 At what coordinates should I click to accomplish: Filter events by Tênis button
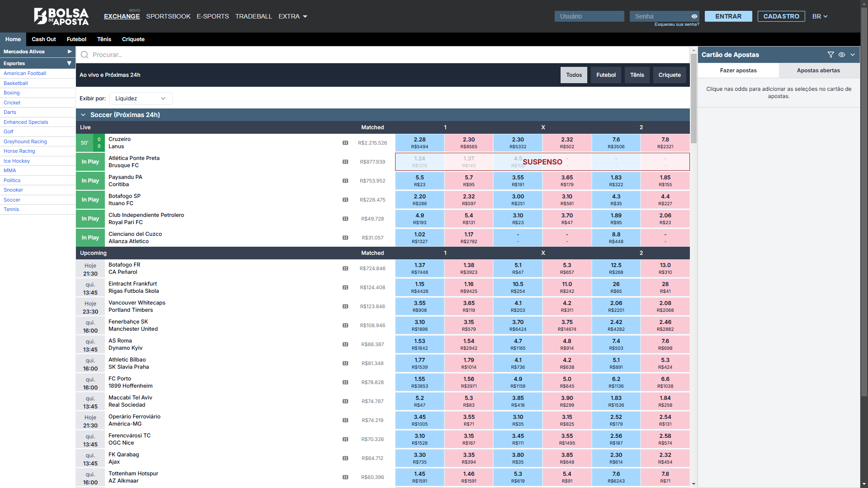coord(637,75)
